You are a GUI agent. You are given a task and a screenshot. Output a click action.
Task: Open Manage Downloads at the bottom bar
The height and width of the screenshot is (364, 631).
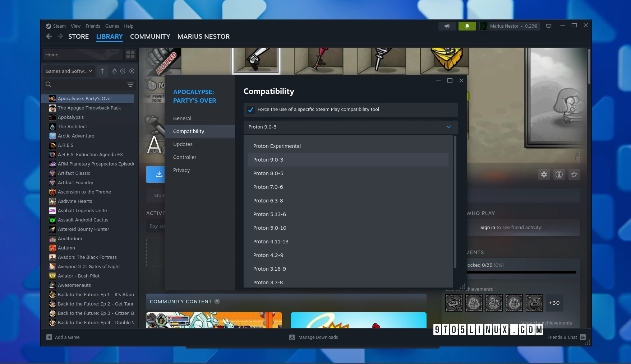313,337
